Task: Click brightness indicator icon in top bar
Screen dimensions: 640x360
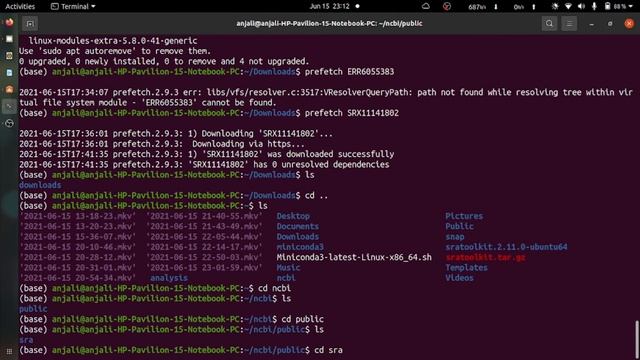Action: [x=555, y=7]
